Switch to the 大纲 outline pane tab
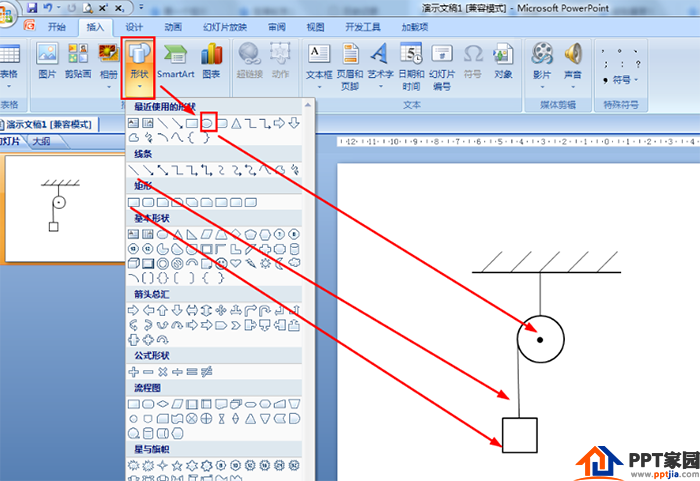Screen dimensions: 700x481 42,142
